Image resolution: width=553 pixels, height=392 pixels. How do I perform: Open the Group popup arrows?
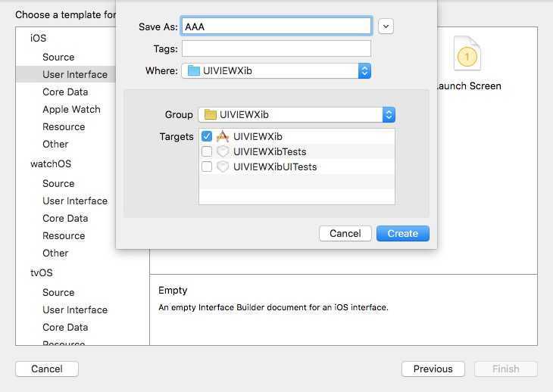point(389,114)
